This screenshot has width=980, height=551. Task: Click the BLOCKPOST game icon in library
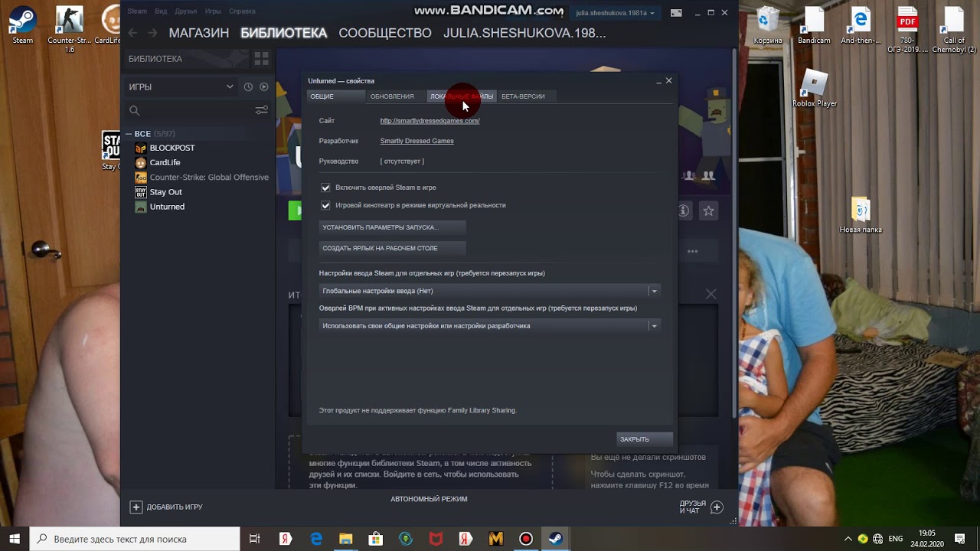tap(141, 148)
